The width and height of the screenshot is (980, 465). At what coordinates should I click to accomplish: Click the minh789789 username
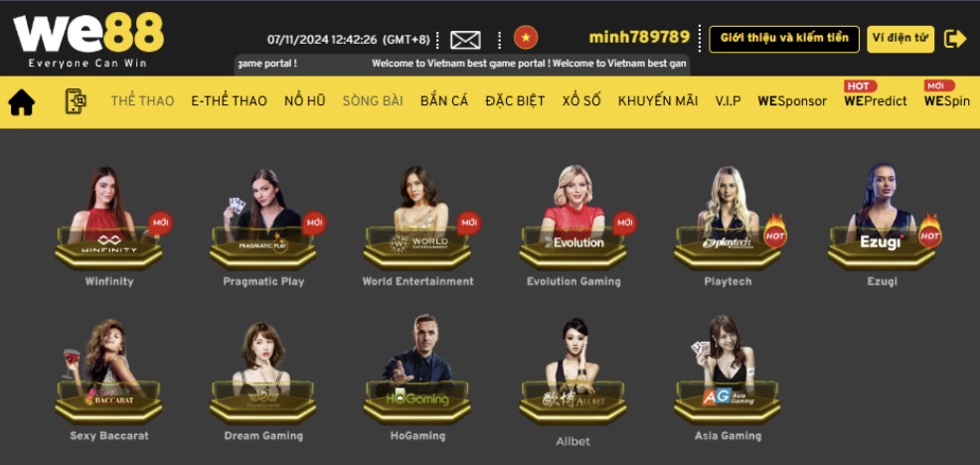[x=639, y=38]
